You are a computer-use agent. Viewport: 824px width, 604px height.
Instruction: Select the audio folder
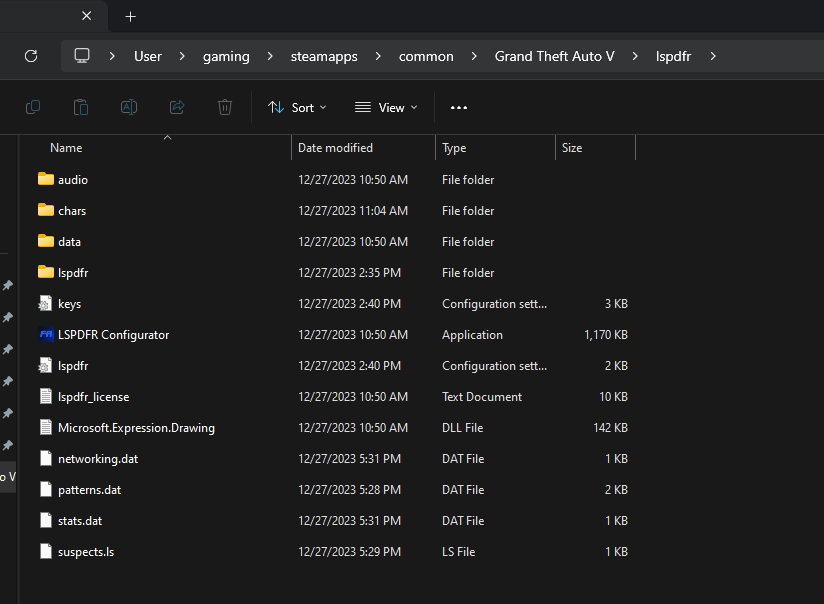tap(72, 180)
